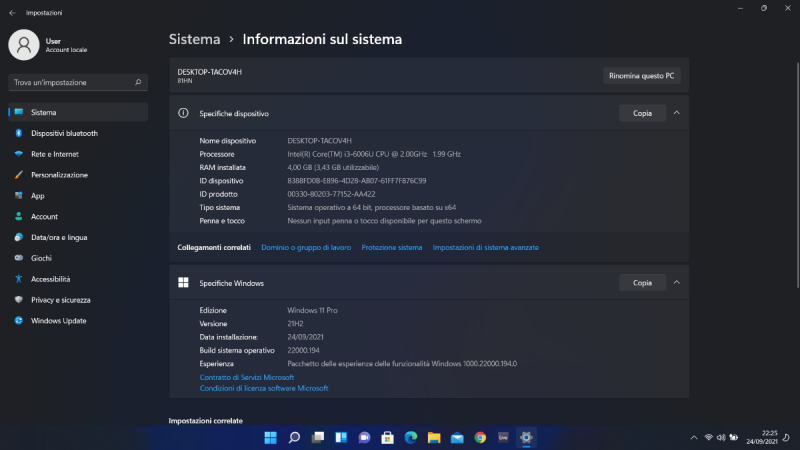This screenshot has height=450, width=800.
Task: Click the Wi-Fi network tray icon
Action: (708, 438)
